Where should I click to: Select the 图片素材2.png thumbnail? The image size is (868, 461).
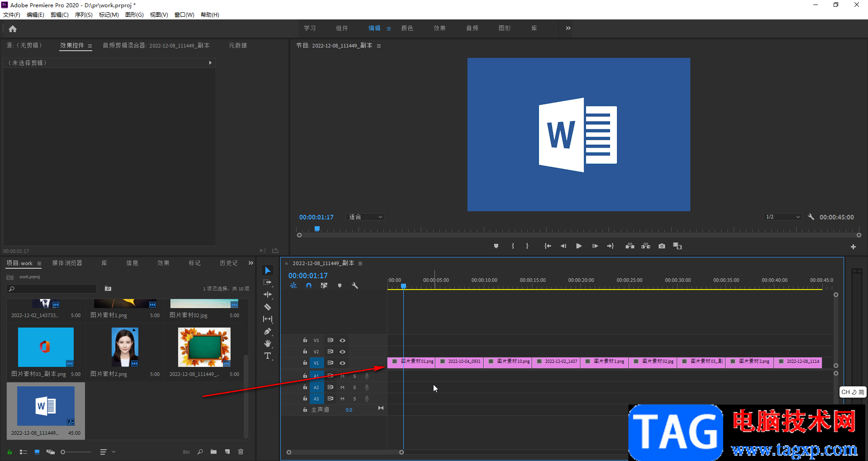click(x=125, y=347)
